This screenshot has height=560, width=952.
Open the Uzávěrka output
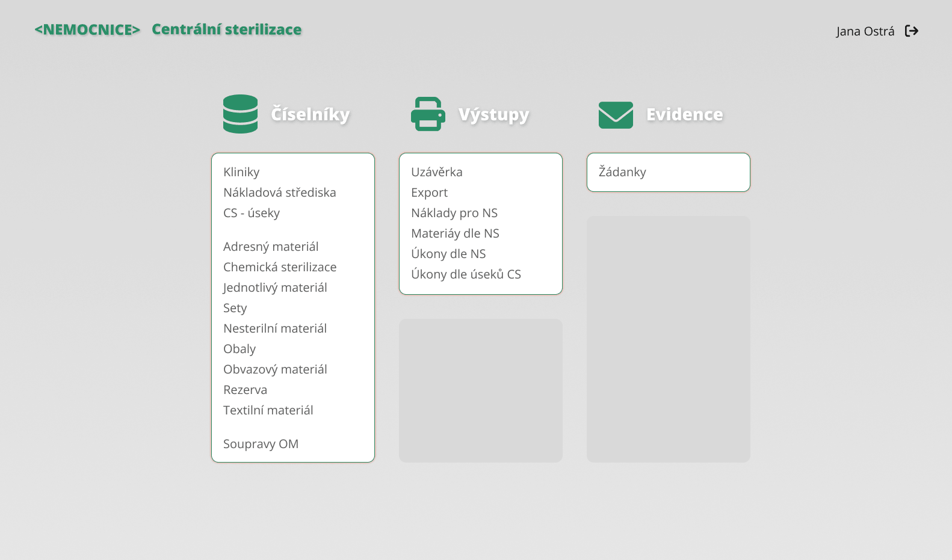437,172
